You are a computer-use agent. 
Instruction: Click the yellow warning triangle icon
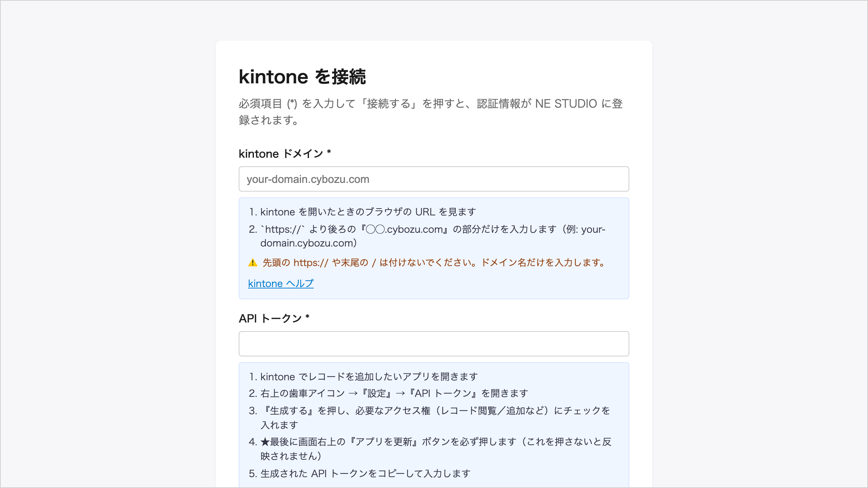pos(253,263)
